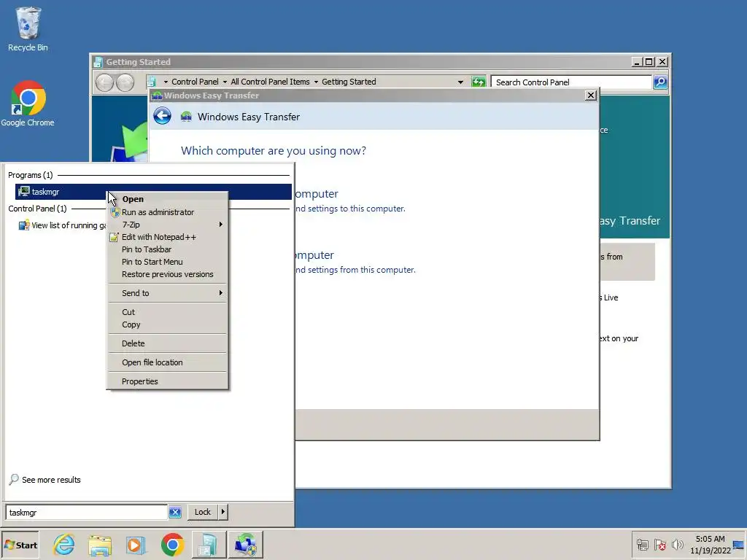
Task: Click the Show Desktop icon at tray edge
Action: 738,545
